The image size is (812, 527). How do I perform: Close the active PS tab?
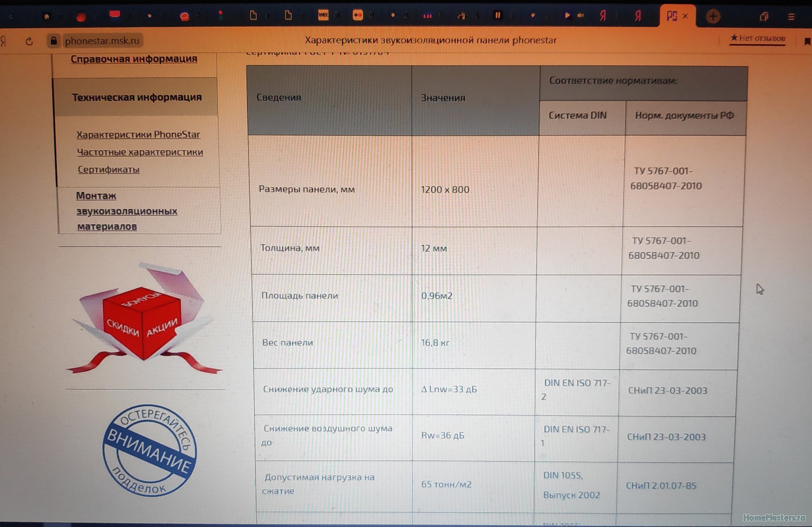[x=685, y=16]
